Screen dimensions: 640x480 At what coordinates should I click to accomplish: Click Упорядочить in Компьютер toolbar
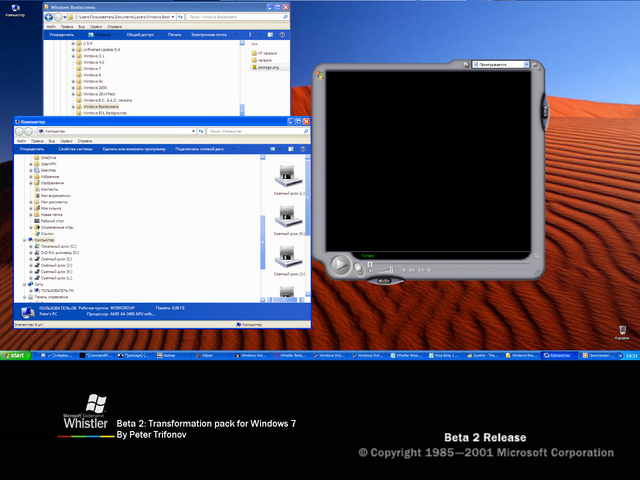(x=34, y=149)
